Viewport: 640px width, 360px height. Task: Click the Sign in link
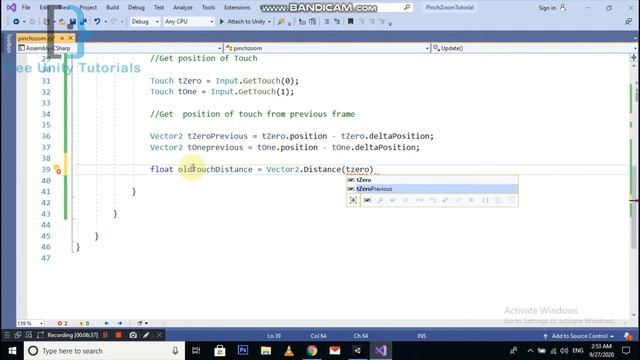pos(547,8)
